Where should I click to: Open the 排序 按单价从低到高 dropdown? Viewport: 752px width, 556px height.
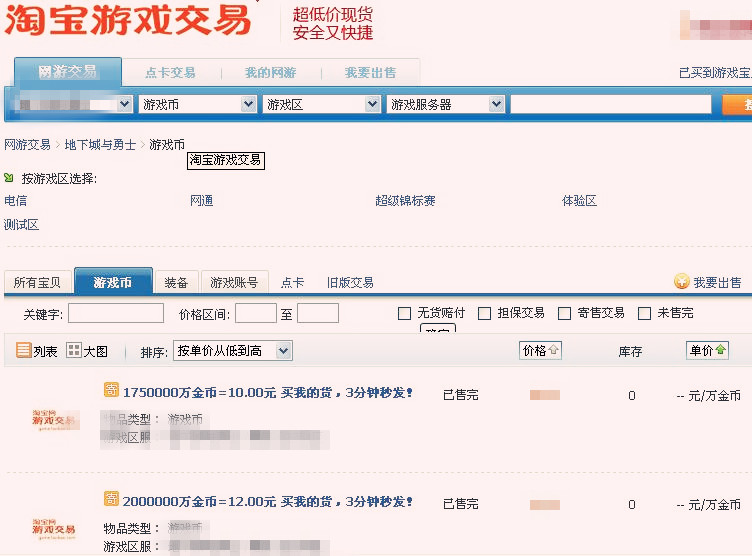233,351
